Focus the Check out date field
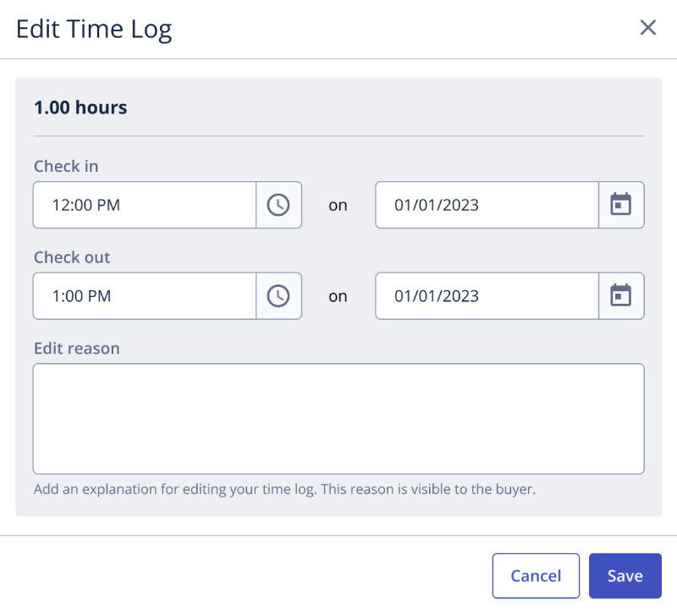The width and height of the screenshot is (677, 616). pos(487,296)
